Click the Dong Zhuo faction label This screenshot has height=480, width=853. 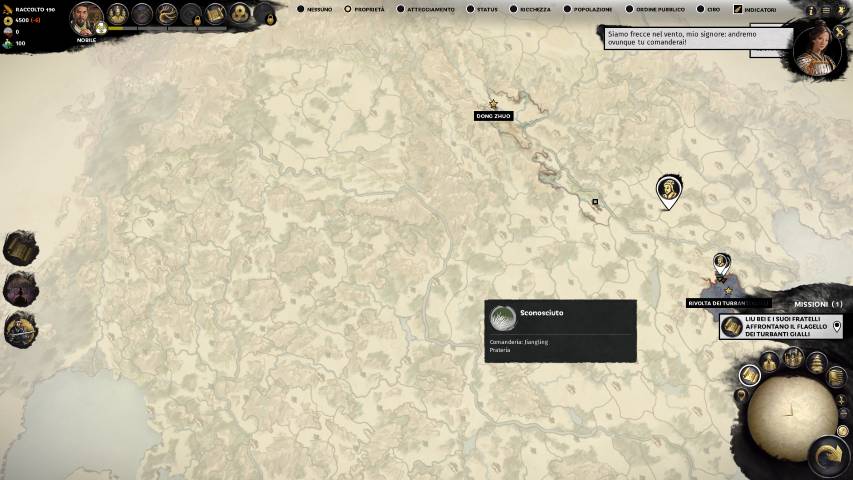coord(493,116)
